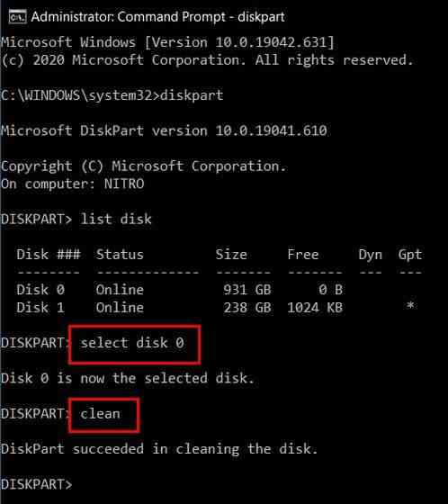Click the window title 'Administrator: Command Prompt - diskpart'
448x504 pixels.
point(157,17)
